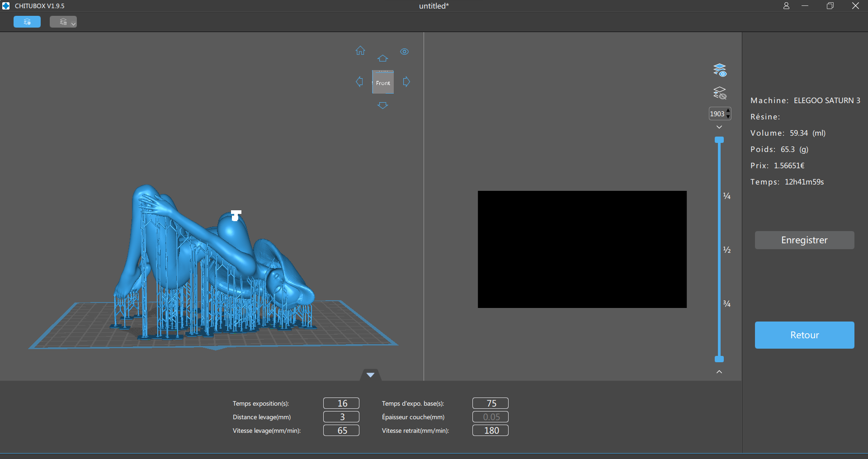Click the home view icon
This screenshot has width=868, height=459.
360,51
